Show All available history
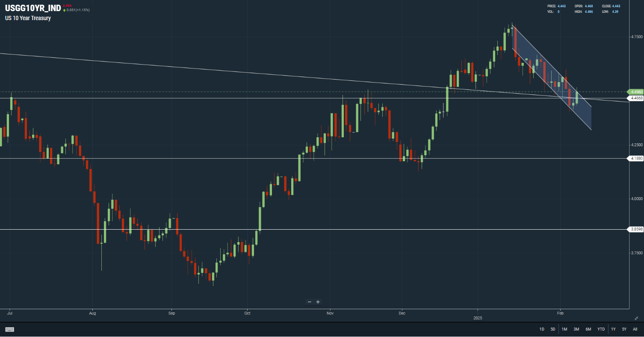The image size is (644, 337). coord(635,329)
